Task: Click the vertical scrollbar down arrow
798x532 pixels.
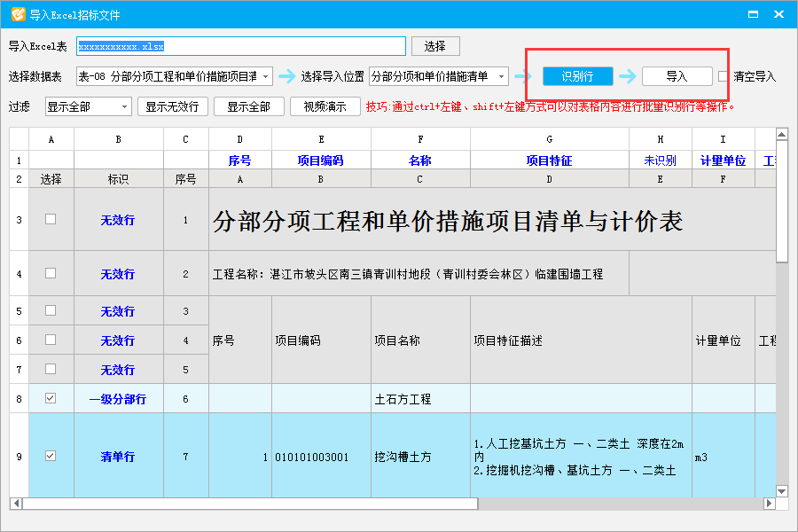Action: pos(782,491)
